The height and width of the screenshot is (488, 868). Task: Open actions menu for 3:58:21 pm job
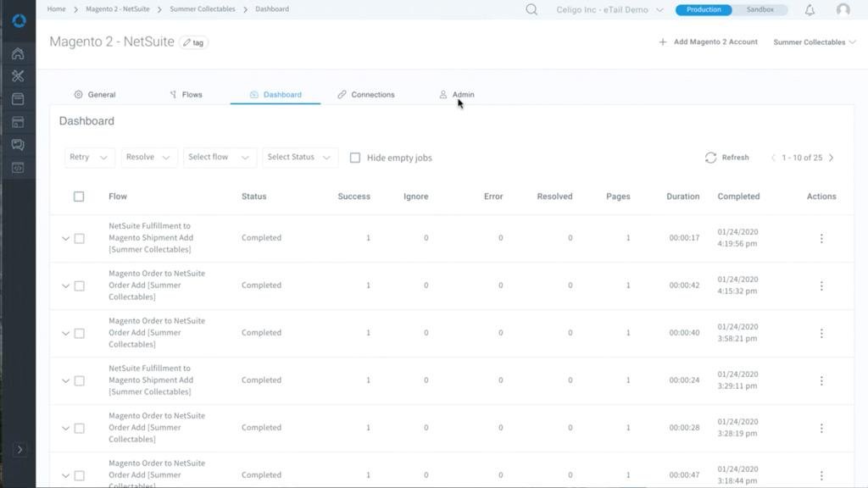pos(821,333)
